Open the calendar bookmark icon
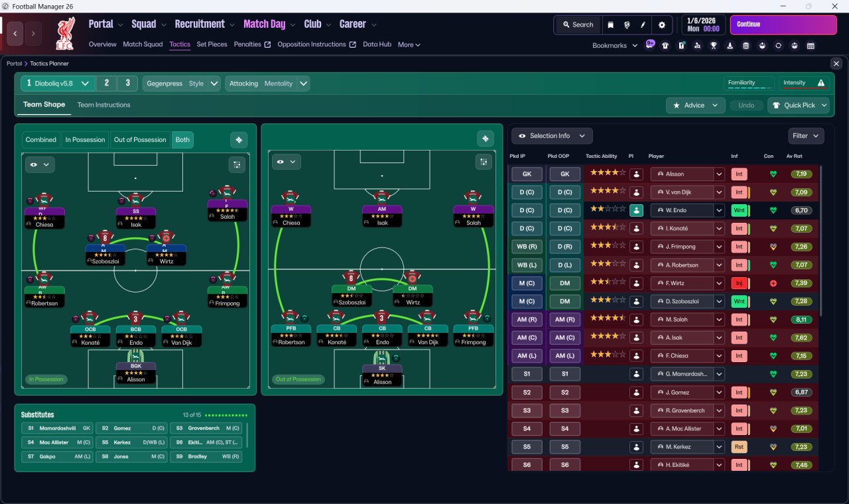The height and width of the screenshot is (504, 849). [x=811, y=46]
